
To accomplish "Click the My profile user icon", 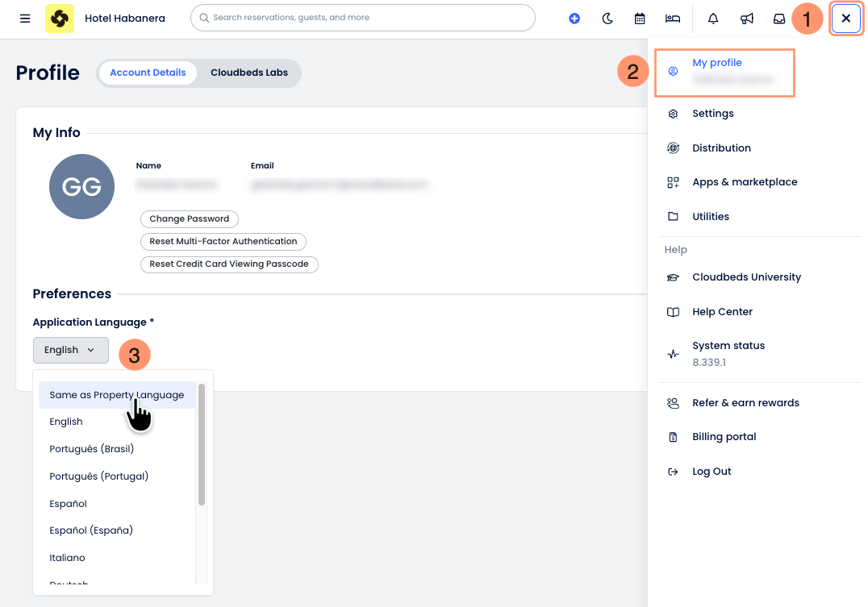I will pos(673,71).
